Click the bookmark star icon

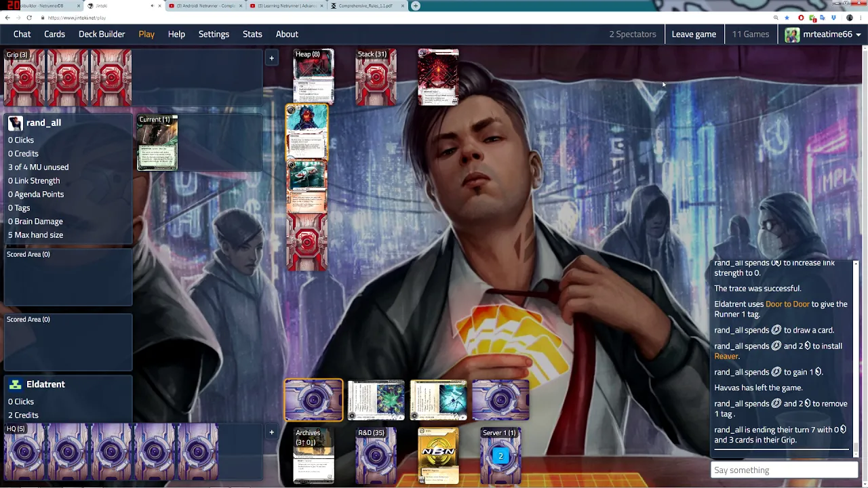point(787,18)
